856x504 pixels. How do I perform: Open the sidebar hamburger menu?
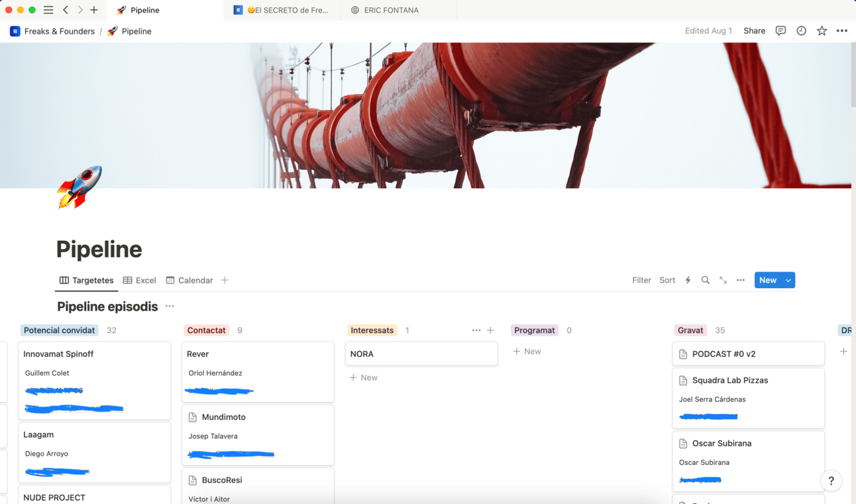[x=48, y=10]
